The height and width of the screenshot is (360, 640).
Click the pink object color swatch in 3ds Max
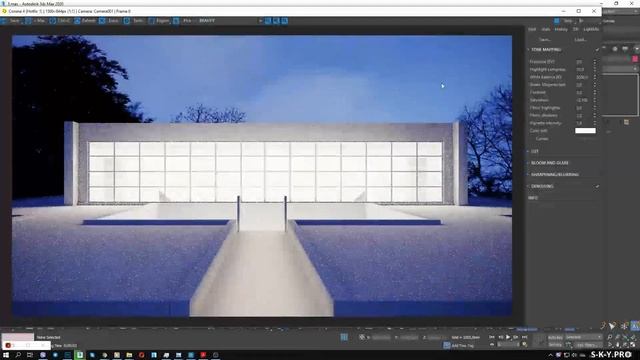click(x=635, y=59)
